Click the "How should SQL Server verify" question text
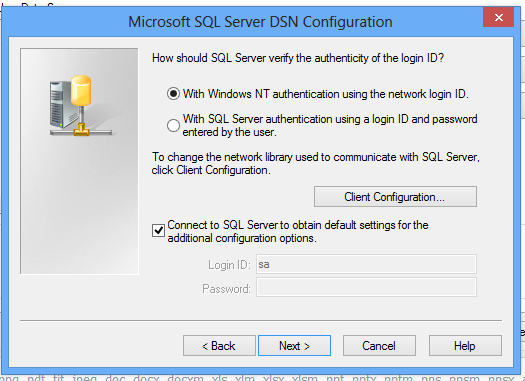 click(x=298, y=58)
